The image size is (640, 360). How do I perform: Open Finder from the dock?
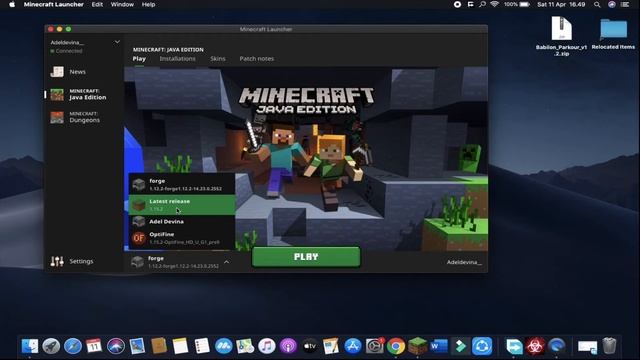click(x=30, y=346)
